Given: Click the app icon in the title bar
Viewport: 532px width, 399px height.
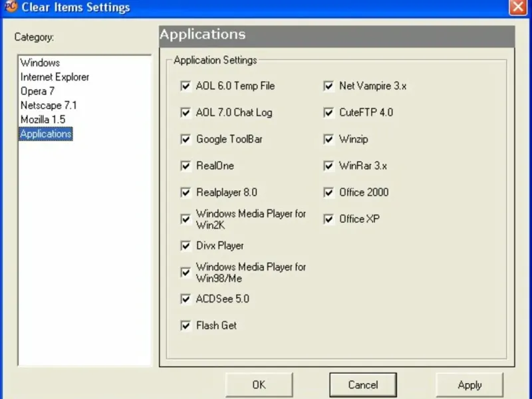Looking at the screenshot, I should 11,7.
